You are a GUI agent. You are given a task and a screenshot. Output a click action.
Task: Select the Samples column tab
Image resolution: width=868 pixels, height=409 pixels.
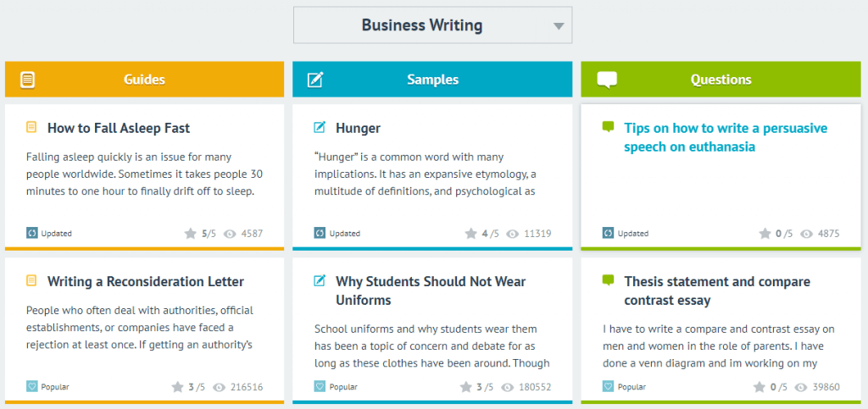click(432, 80)
